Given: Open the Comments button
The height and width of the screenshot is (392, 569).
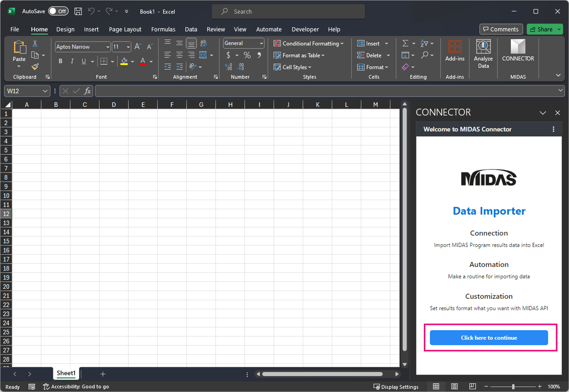Looking at the screenshot, I should click(x=501, y=29).
